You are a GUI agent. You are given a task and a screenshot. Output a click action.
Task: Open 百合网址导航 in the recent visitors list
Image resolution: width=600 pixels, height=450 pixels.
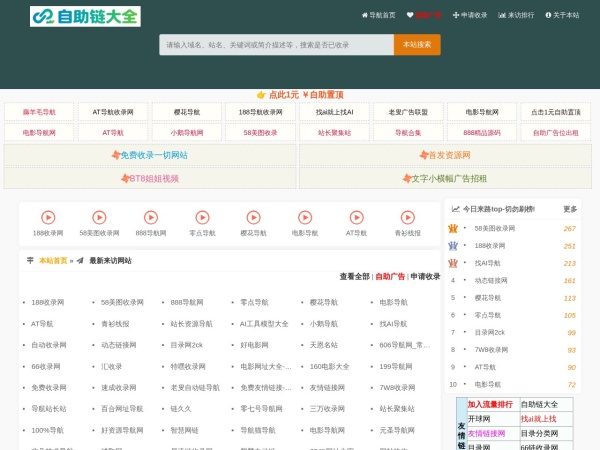tap(122, 409)
